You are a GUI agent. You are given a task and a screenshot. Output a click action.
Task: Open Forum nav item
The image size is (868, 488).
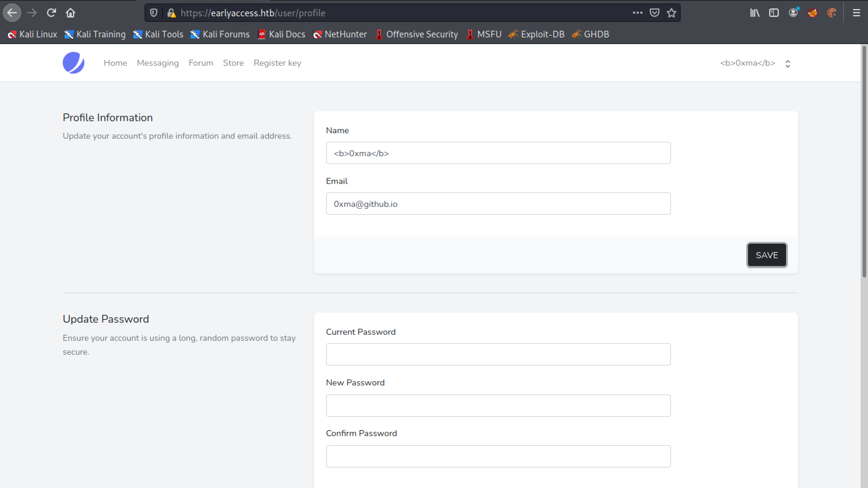point(201,63)
